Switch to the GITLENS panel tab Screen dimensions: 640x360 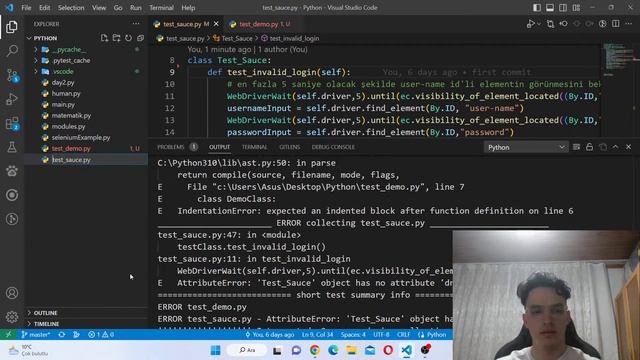(x=289, y=147)
